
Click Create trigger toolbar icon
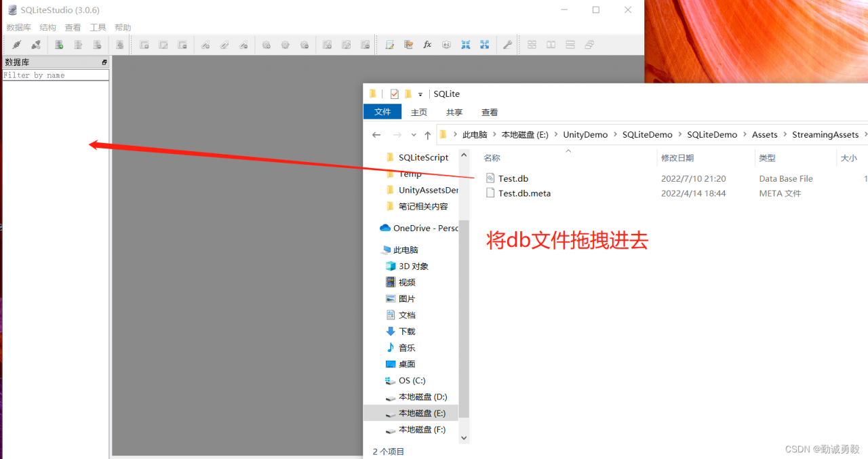(x=267, y=45)
